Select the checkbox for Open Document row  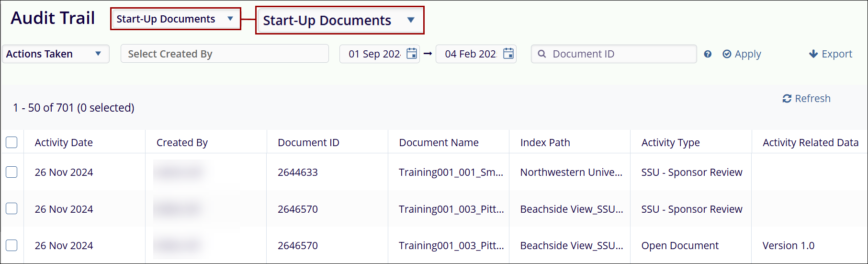pyautogui.click(x=12, y=245)
